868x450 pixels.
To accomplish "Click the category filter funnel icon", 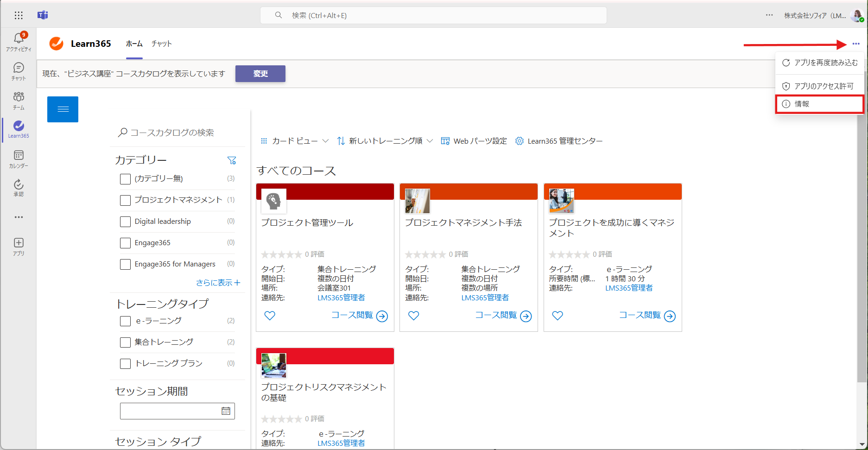I will (232, 160).
